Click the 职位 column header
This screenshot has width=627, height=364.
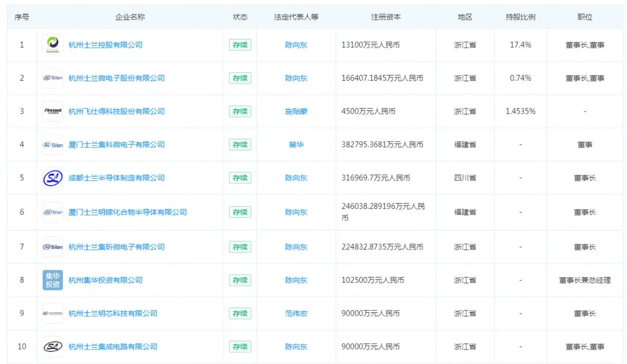[x=585, y=17]
